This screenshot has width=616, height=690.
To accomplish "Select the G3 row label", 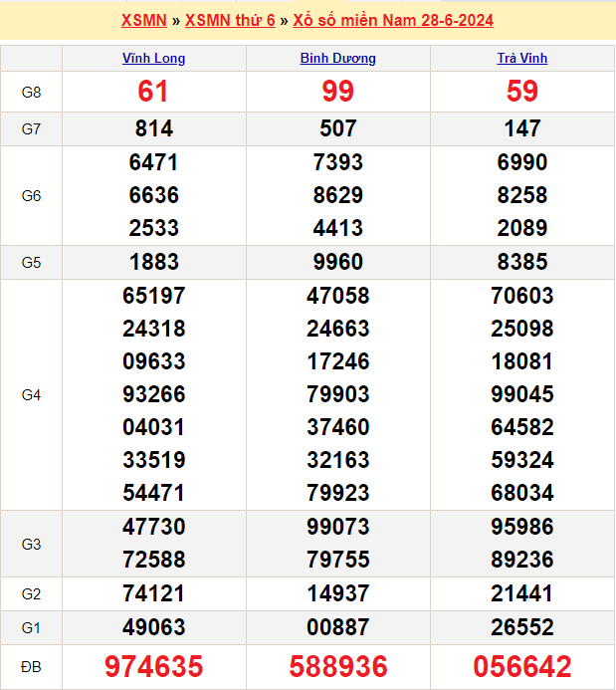I will coord(31,544).
